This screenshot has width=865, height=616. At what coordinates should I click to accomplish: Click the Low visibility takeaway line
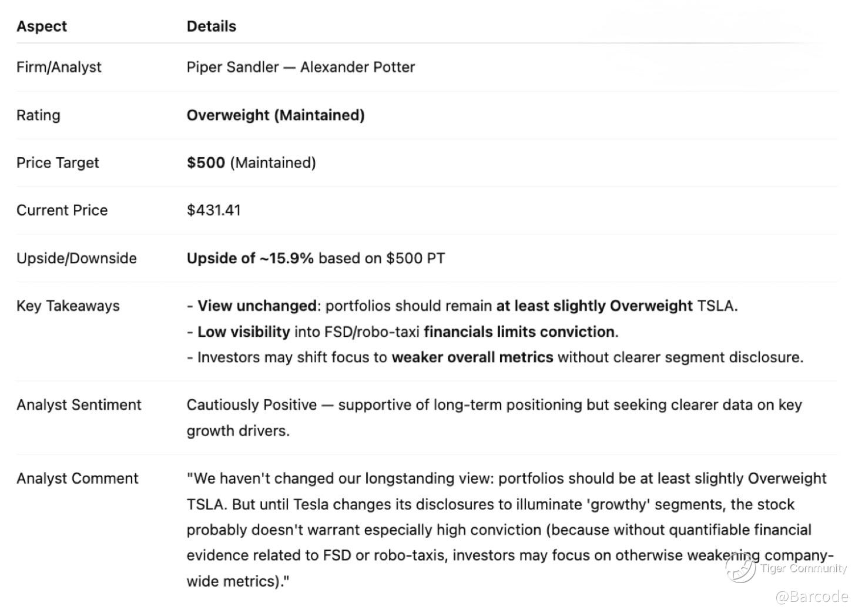403,332
